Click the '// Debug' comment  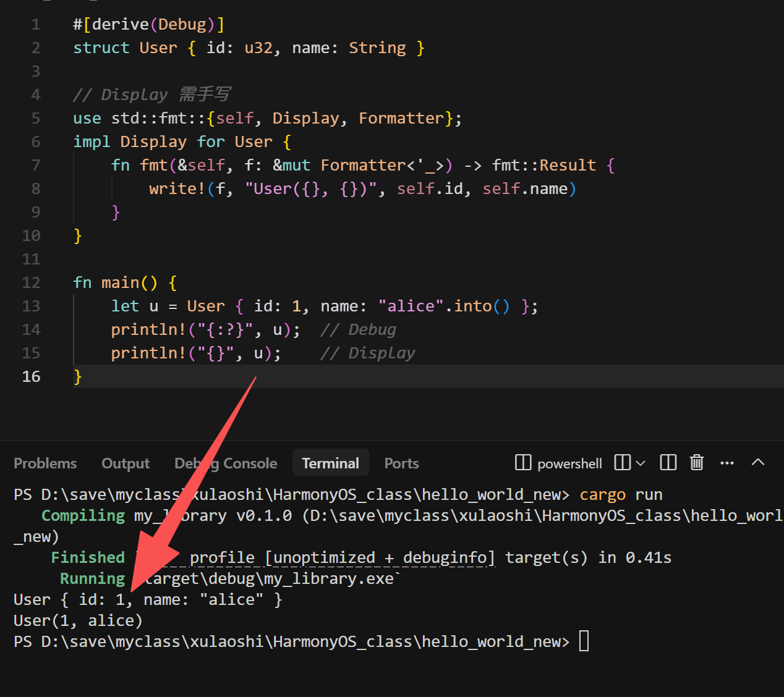(358, 329)
